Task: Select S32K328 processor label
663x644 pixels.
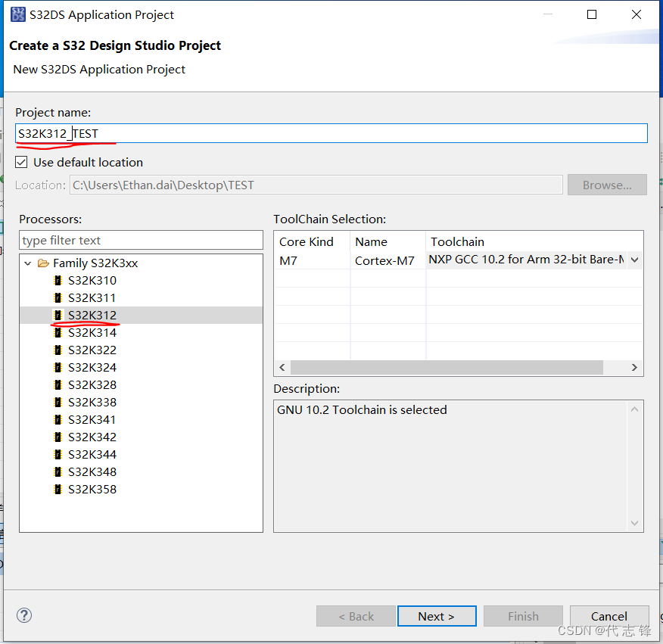Action: coord(92,384)
